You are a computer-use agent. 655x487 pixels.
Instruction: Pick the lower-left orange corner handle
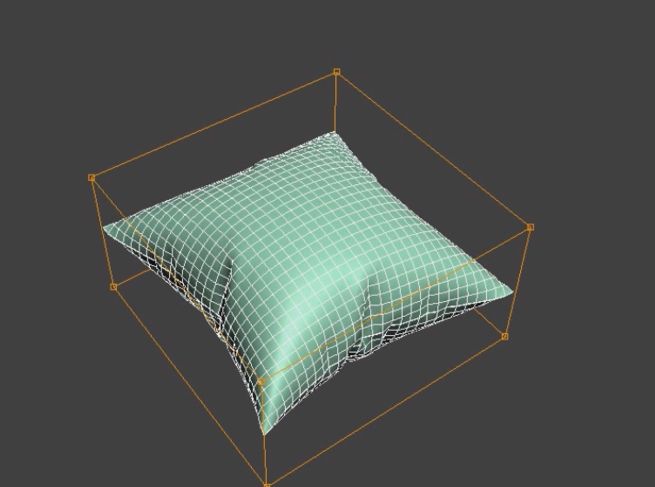point(113,287)
